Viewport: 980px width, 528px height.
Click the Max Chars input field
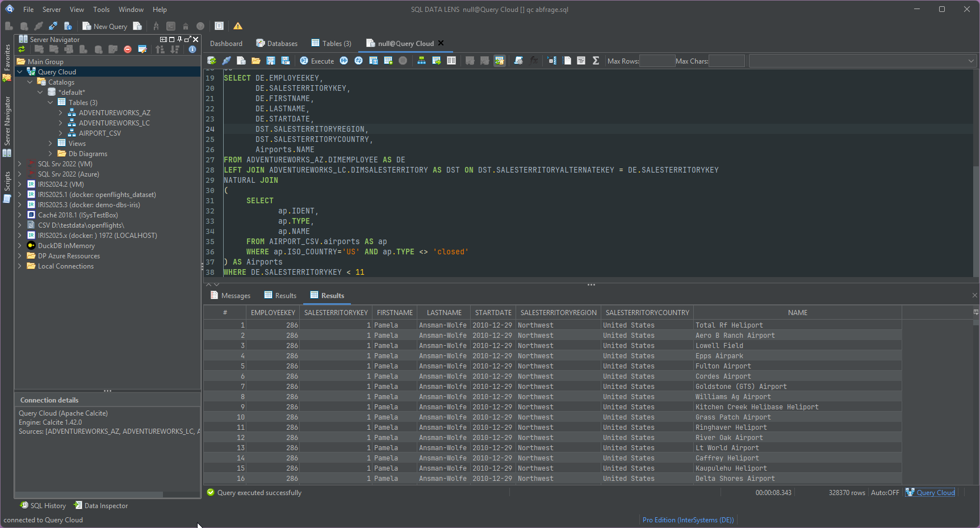coord(727,61)
